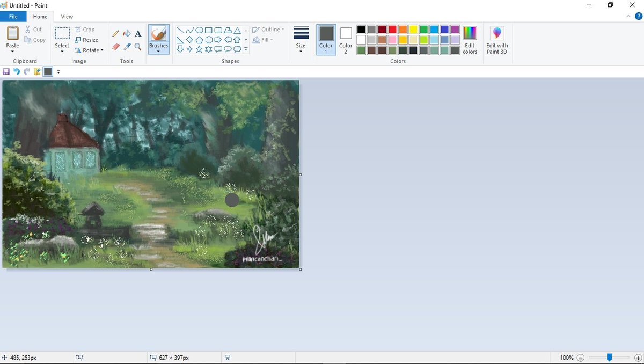The image size is (644, 364).
Task: Switch to the View tab
Action: click(x=67, y=17)
